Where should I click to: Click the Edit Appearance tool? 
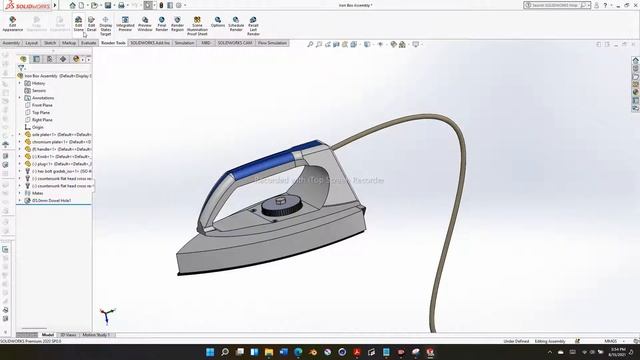13,24
